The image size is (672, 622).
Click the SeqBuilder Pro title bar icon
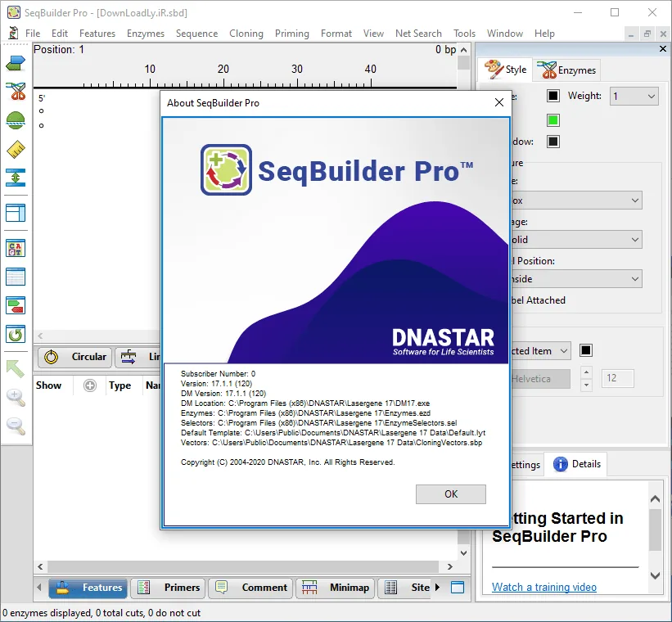coord(14,12)
